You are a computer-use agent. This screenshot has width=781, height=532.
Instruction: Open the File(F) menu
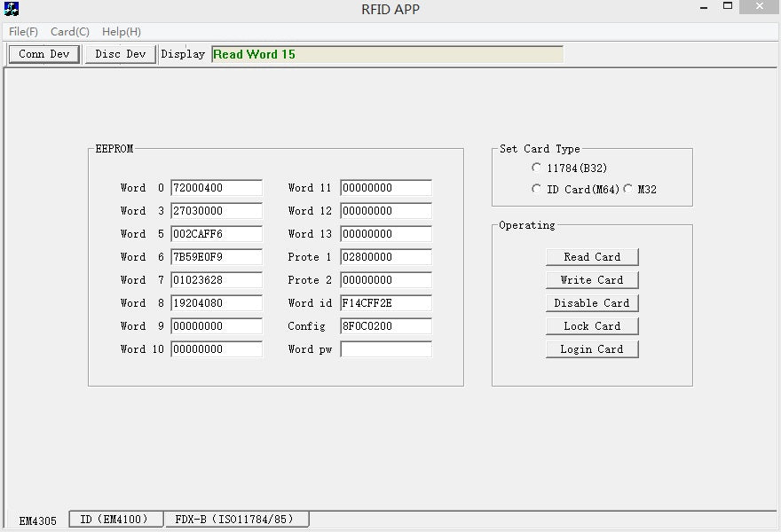[23, 32]
